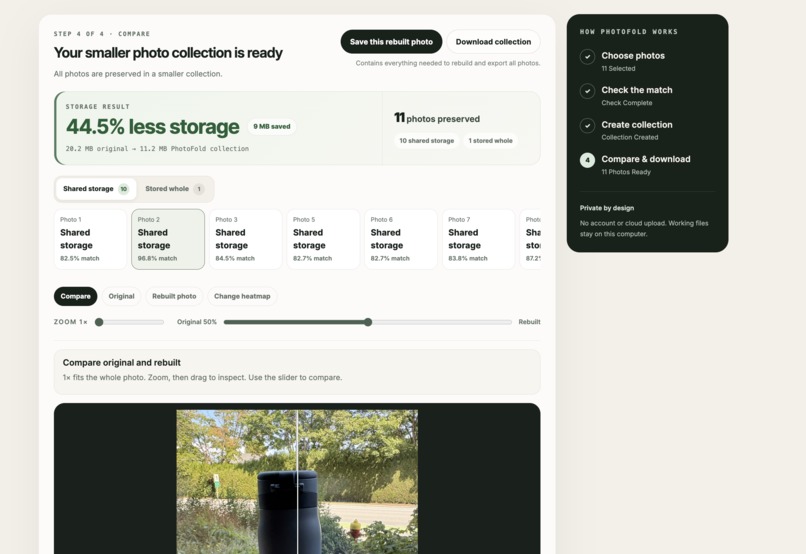Click the Compare original and rebuilt heading

pyautogui.click(x=122, y=362)
